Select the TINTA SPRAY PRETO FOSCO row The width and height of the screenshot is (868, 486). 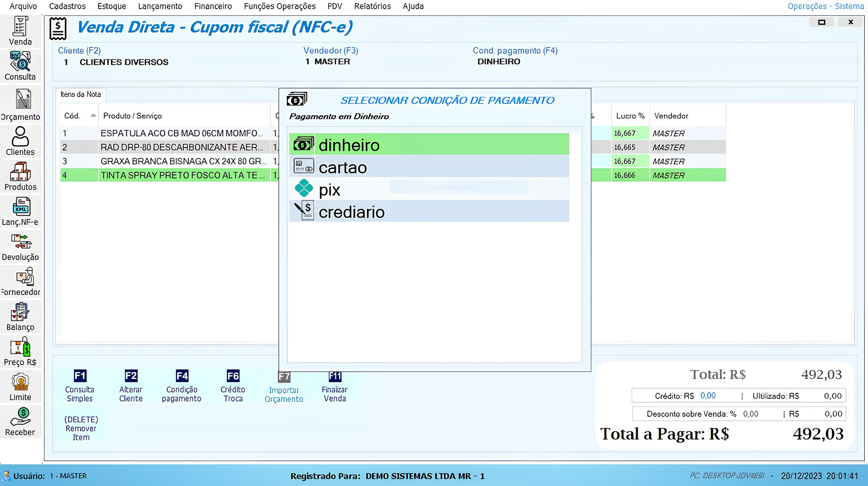click(x=182, y=175)
